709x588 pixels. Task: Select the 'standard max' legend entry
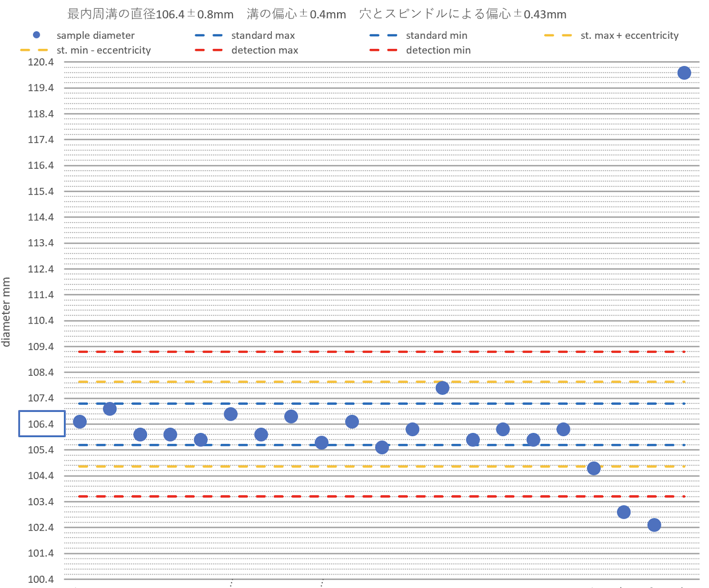(x=245, y=35)
